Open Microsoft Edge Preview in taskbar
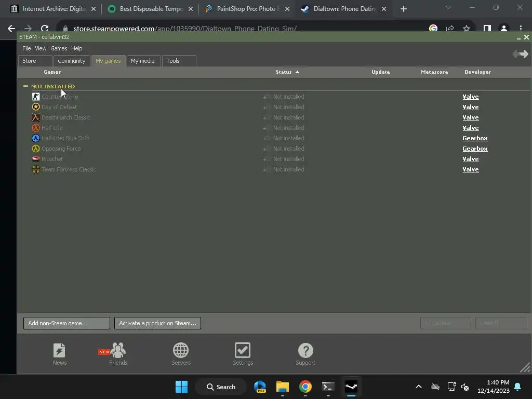532x399 pixels. coord(260,387)
